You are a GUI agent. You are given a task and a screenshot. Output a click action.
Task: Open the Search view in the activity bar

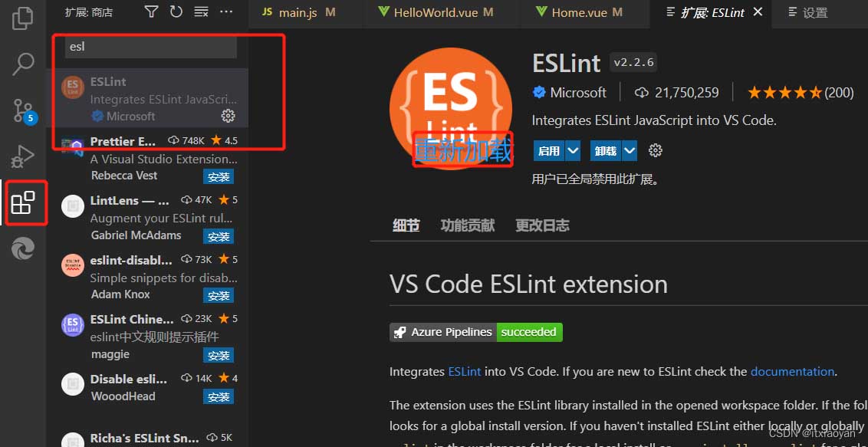coord(22,64)
